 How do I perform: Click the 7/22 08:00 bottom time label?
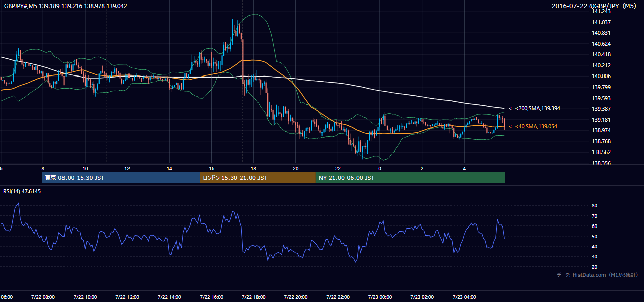point(43,297)
